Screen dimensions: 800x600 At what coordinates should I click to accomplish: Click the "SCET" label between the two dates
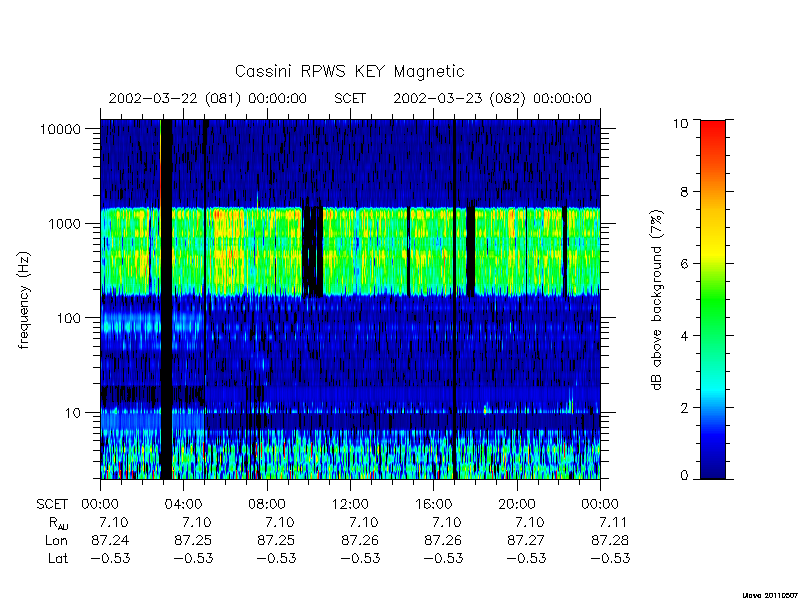(x=350, y=98)
